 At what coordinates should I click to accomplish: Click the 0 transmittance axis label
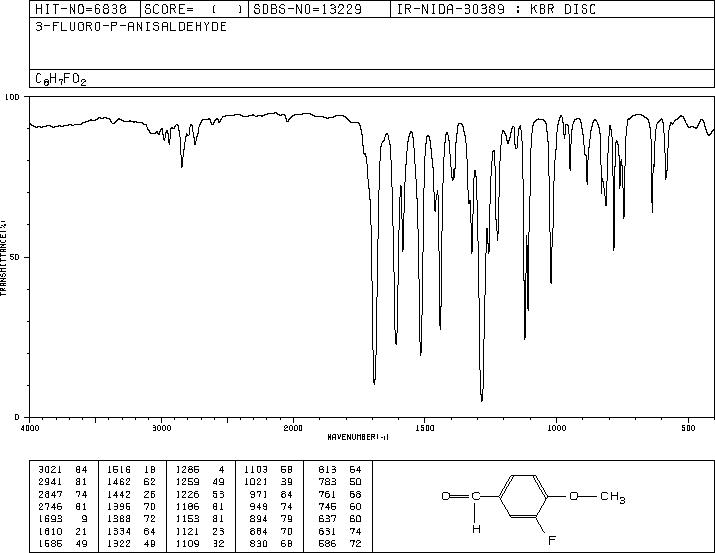tap(17, 417)
